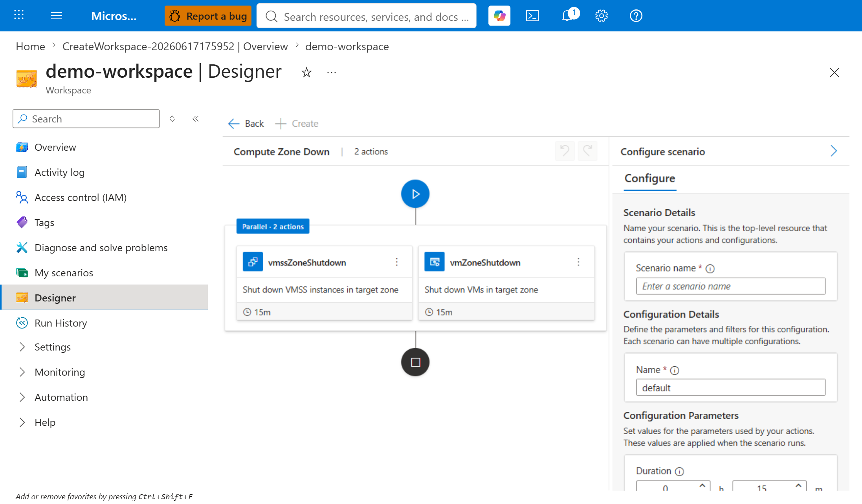Screen dimensions: 862x504
Task: Click the Compute Zone Down scenario title
Action: (x=281, y=152)
